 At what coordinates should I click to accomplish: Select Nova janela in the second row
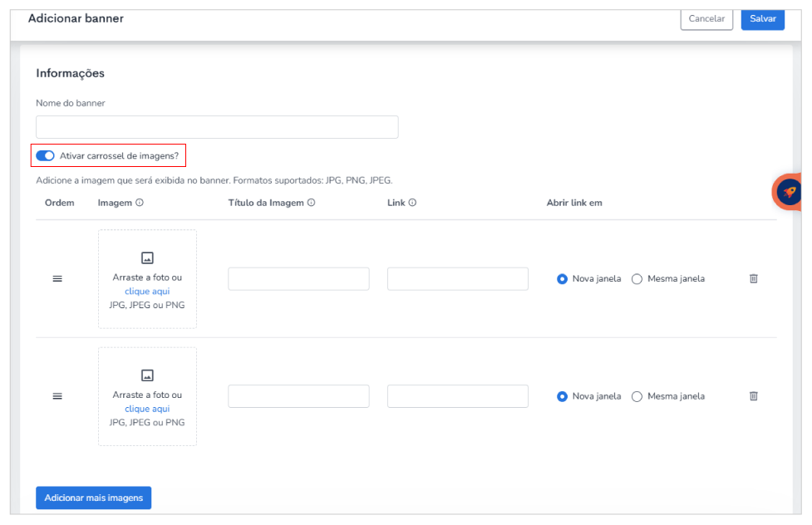pos(562,396)
